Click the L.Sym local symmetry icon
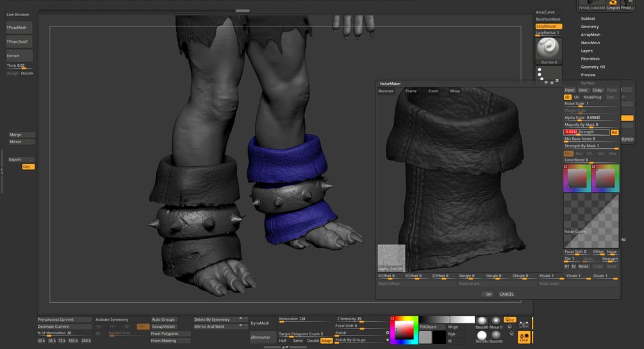644x349 pixels. [524, 323]
